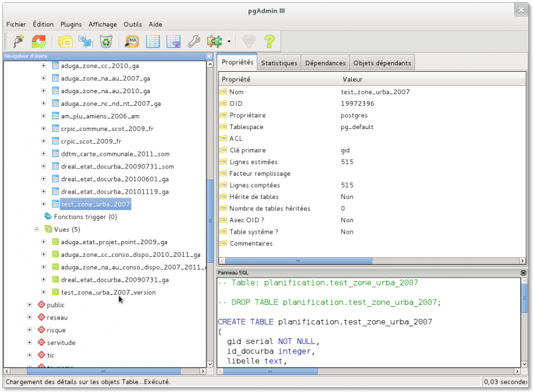533x392 pixels.
Task: Collapse the Vues (5) node
Action: (x=37, y=229)
